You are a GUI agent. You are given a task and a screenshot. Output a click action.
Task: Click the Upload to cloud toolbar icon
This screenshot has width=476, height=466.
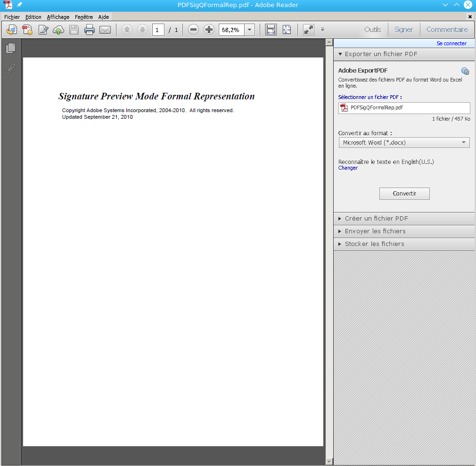tap(58, 30)
